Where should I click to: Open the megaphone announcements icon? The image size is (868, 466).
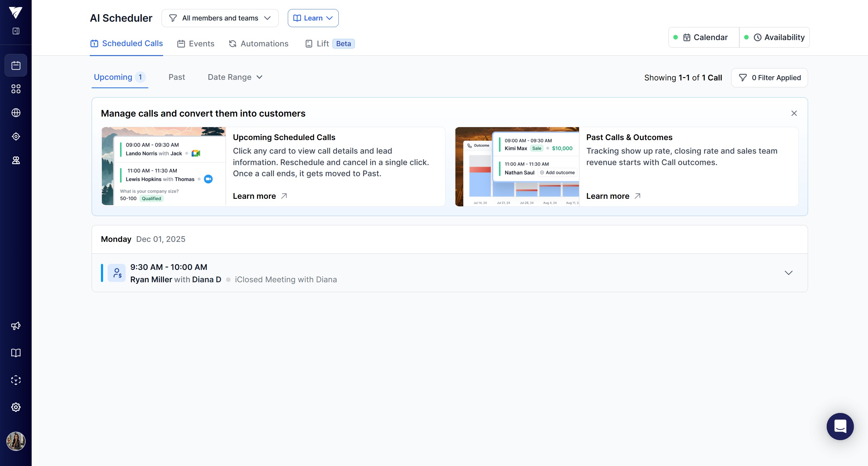point(16,326)
